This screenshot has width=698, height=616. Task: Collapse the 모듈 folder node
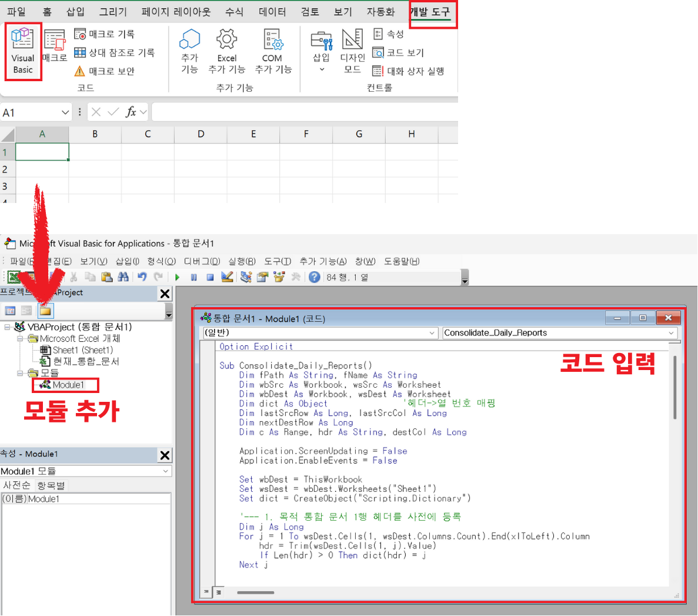(20, 373)
